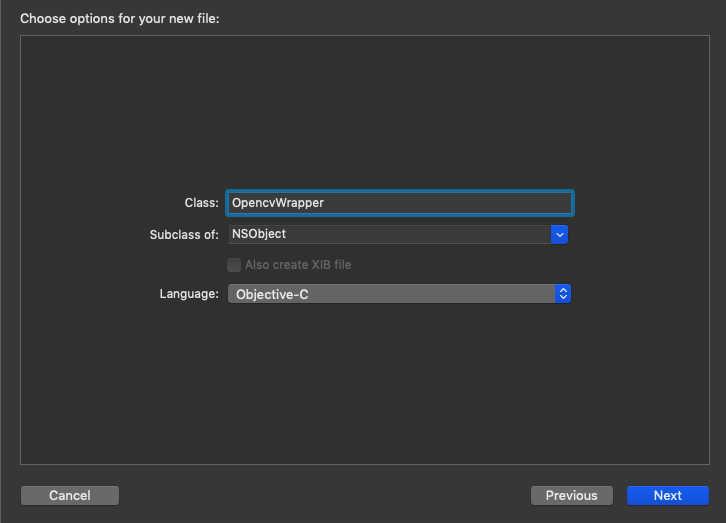726x523 pixels.
Task: Click the Subclass of: label
Action: pos(184,235)
